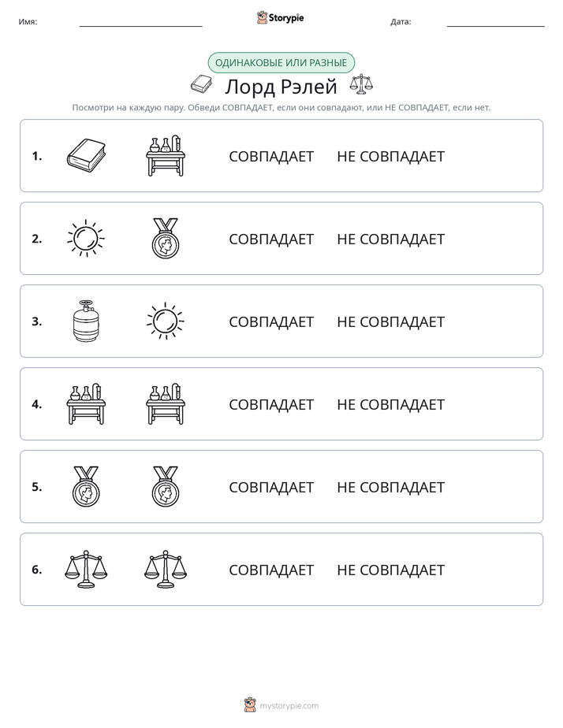Click the Дата date line field
This screenshot has height=728, width=563.
pos(496,22)
